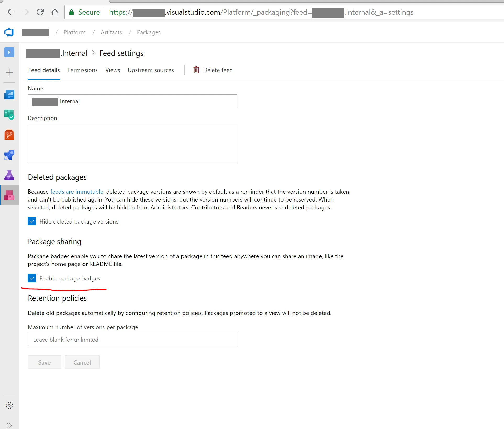Click the Cancel button
Image resolution: width=504 pixels, height=429 pixels.
(x=82, y=362)
